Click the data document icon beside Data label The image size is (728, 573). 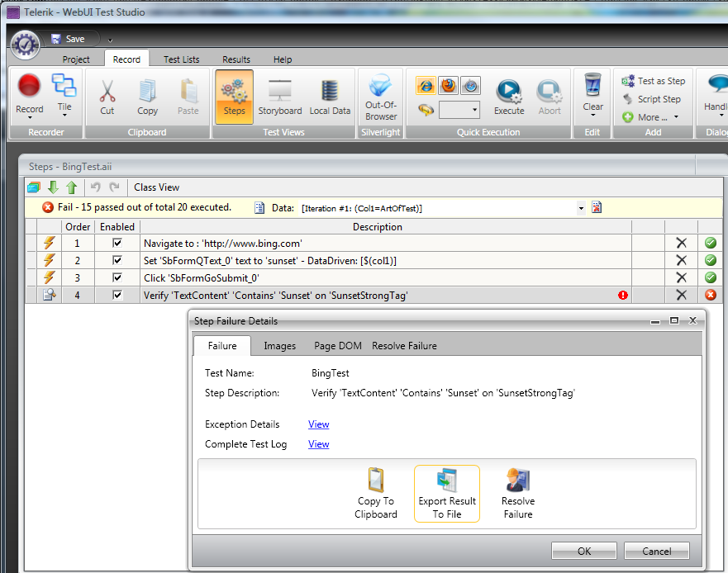pos(259,207)
